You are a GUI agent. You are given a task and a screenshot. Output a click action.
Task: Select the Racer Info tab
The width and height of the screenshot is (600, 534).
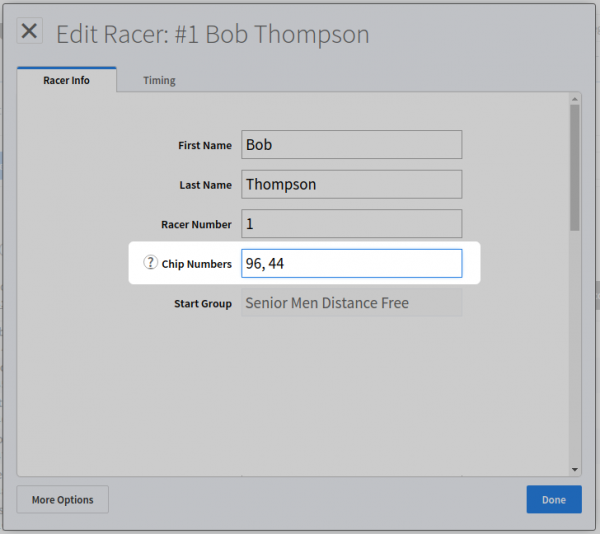pyautogui.click(x=66, y=80)
